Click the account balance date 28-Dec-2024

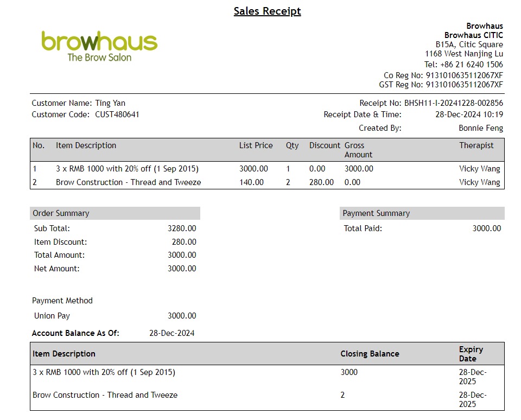coord(172,333)
